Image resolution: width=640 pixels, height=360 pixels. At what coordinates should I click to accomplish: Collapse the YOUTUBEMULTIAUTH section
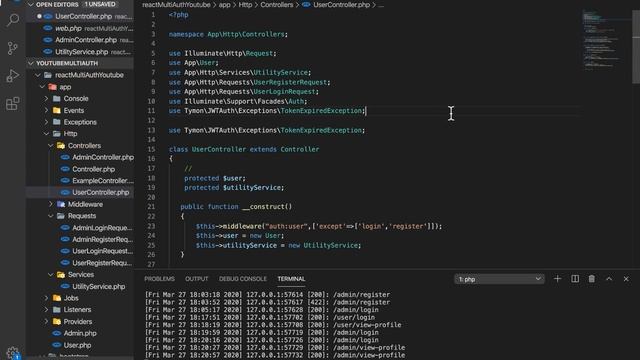point(31,63)
